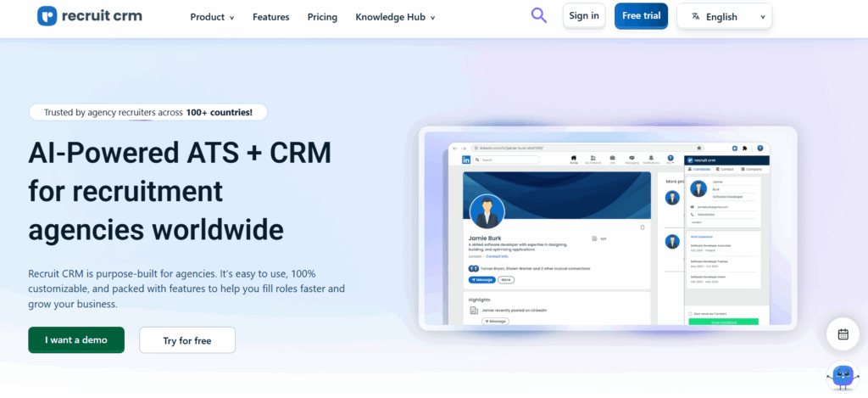The height and width of the screenshot is (398, 868).
Task: Open the calendar widget icon
Action: pyautogui.click(x=843, y=334)
